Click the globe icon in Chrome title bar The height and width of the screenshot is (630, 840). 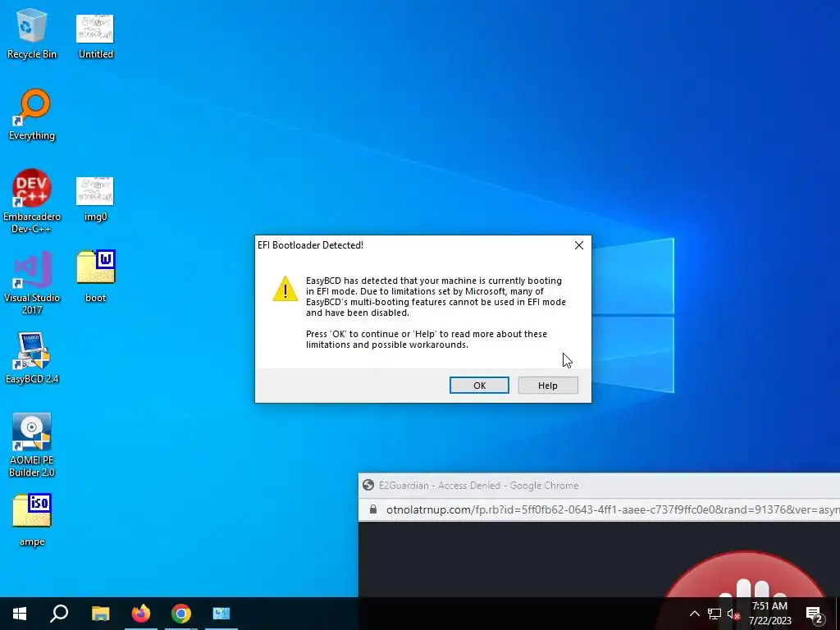click(x=368, y=486)
